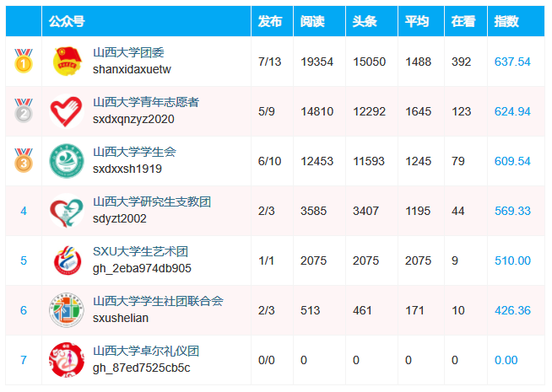Screen dimensions: 552x392
Task: Click headline count 12292
Action: click(x=370, y=111)
